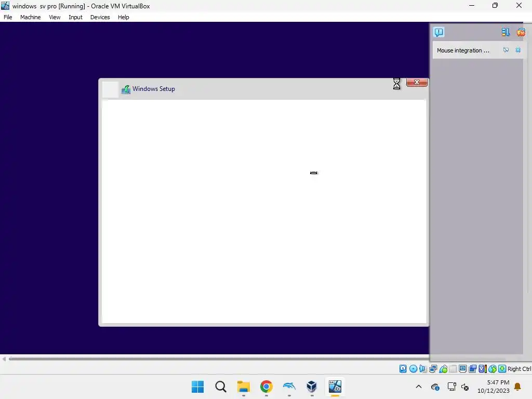Expand the hidden system tray icons chevron
The height and width of the screenshot is (399, 532).
419,387
